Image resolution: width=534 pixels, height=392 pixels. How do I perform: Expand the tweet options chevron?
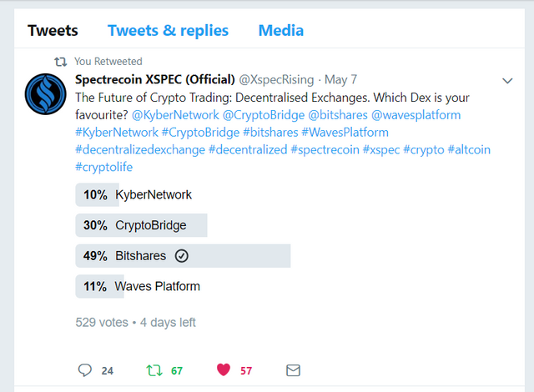507,81
